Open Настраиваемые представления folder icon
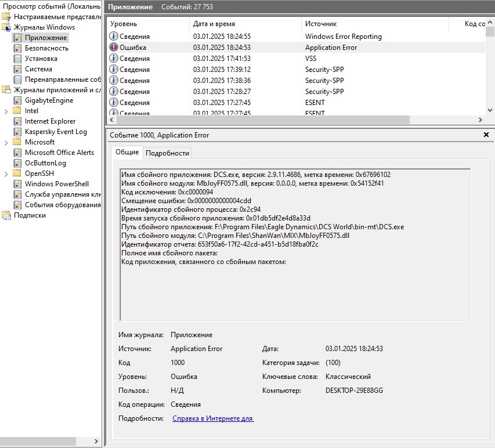The image size is (495, 448). (x=6, y=17)
